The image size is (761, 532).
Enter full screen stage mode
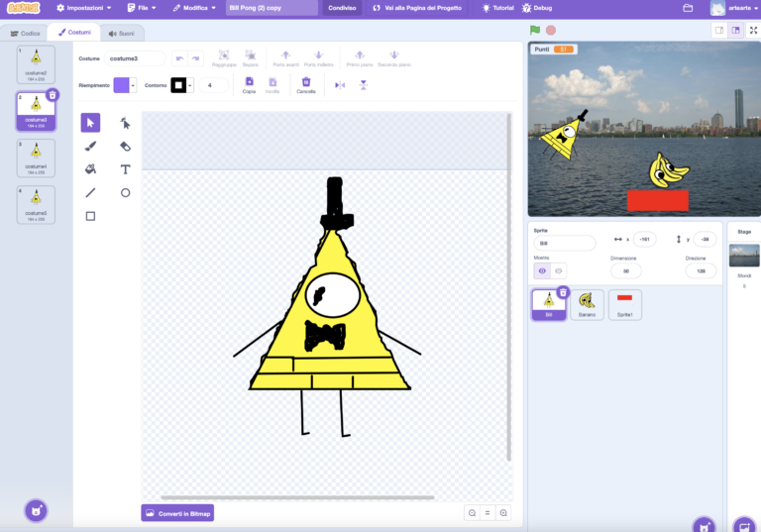click(753, 30)
